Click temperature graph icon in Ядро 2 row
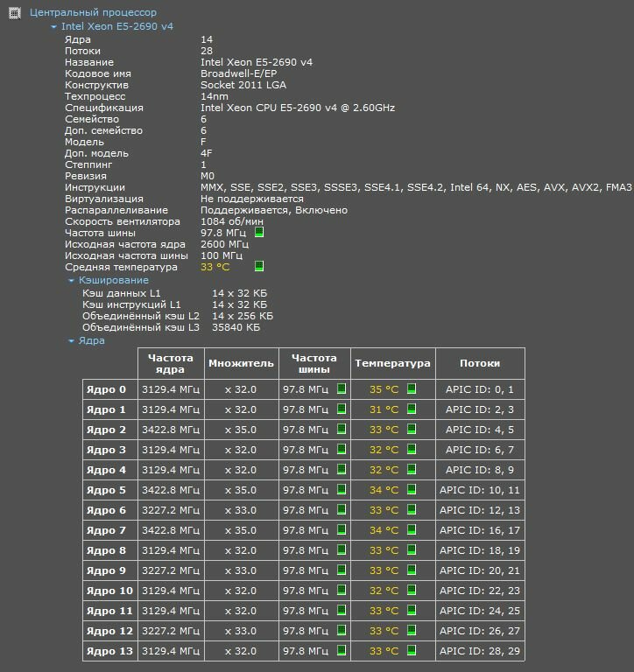 click(x=412, y=429)
